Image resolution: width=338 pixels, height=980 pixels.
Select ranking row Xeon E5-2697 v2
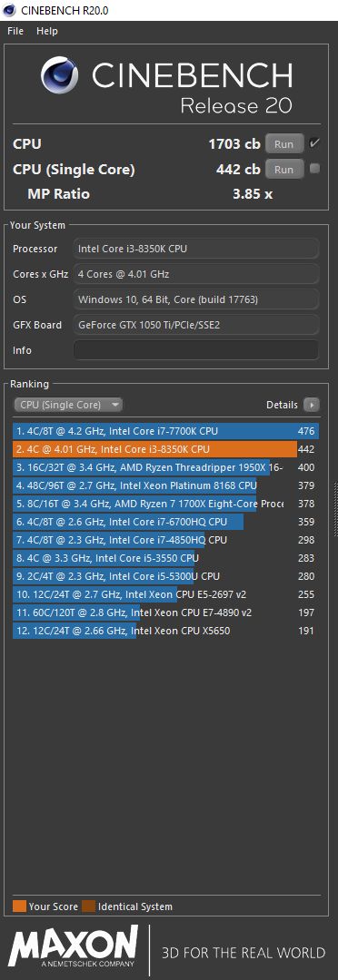(166, 594)
